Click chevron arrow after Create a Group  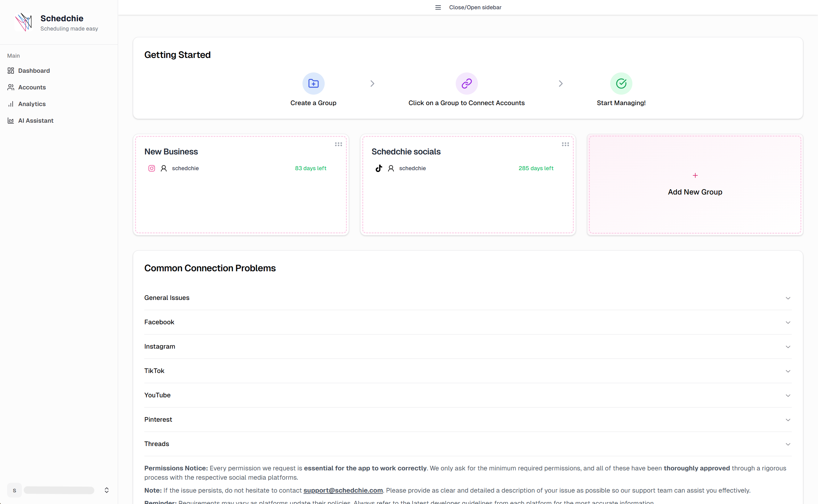tap(372, 83)
